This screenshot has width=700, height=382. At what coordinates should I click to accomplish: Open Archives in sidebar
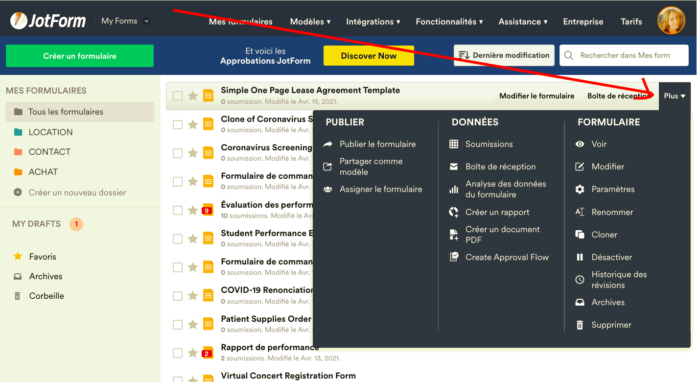pyautogui.click(x=46, y=276)
